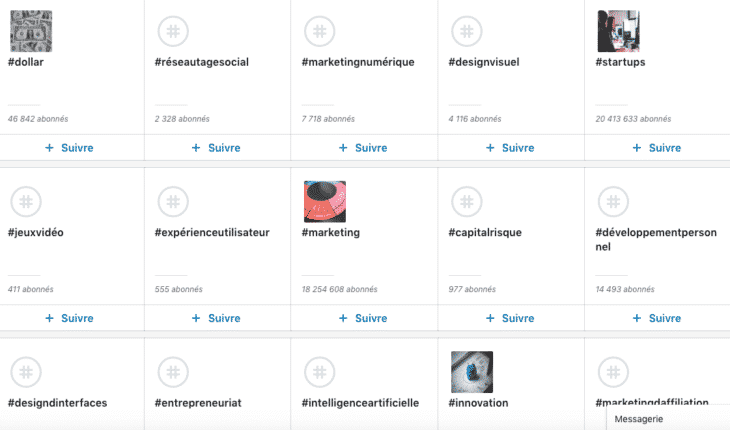Follow the #dollar hashtag via Suivre
The image size is (730, 430).
pyautogui.click(x=69, y=148)
